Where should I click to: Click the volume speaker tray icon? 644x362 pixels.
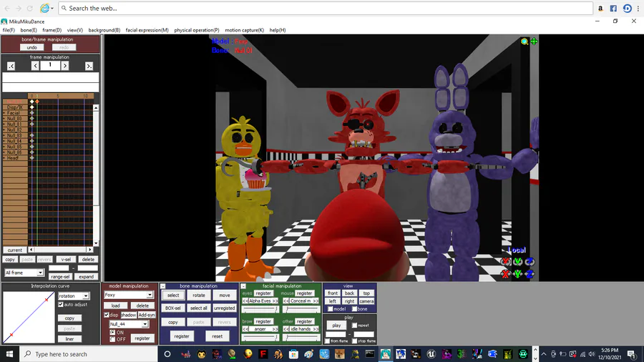pyautogui.click(x=592, y=354)
